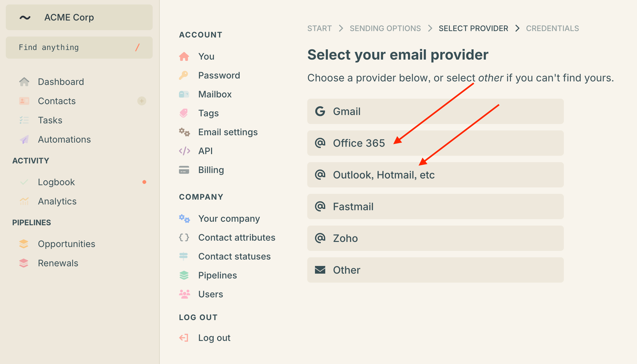Select Gmail as email provider
Image resolution: width=637 pixels, height=364 pixels.
[435, 112]
